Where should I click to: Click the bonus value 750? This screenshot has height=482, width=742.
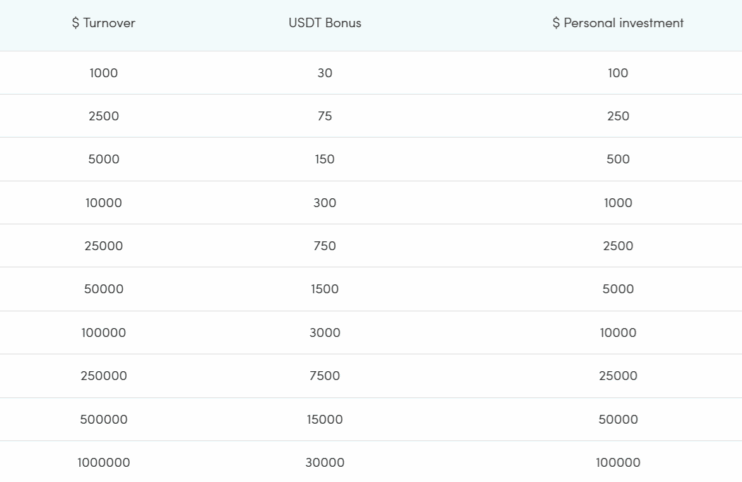point(325,245)
